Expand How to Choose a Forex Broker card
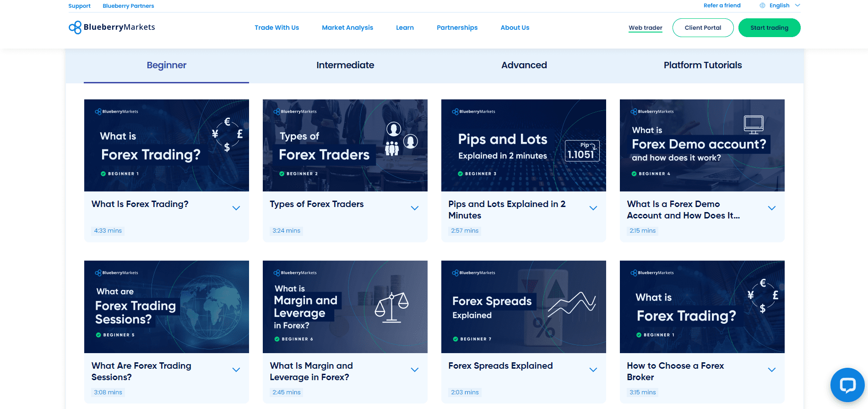868x409 pixels. 772,370
